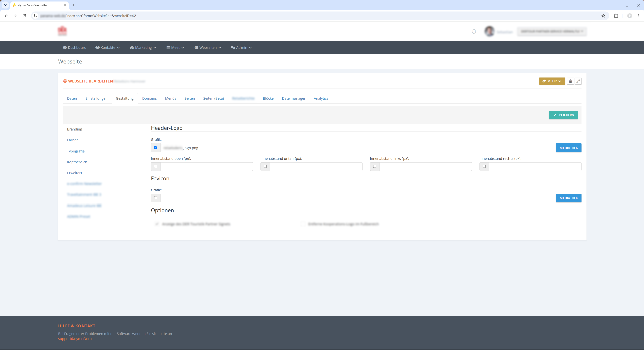This screenshot has height=350, width=644.
Task: Switch to the Daten tab
Action: [72, 98]
